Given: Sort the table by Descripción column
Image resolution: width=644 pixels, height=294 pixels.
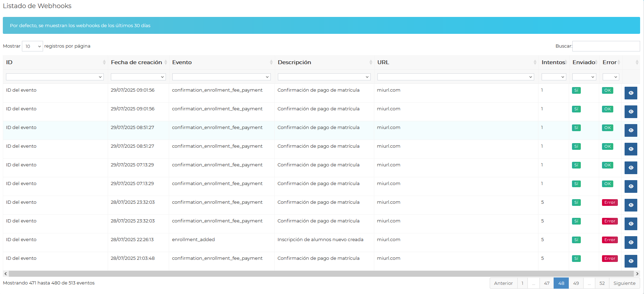Looking at the screenshot, I should (324, 62).
